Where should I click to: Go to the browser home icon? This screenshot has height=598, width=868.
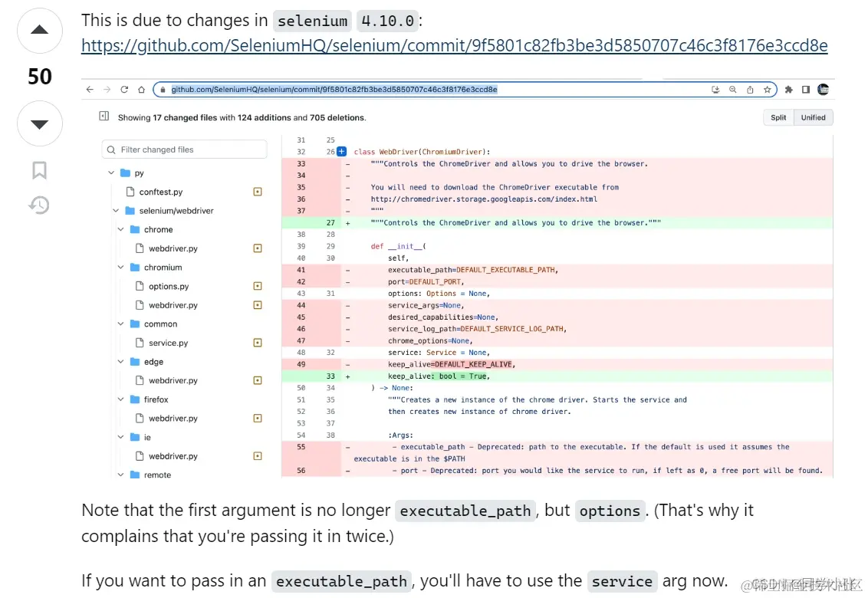click(x=142, y=89)
